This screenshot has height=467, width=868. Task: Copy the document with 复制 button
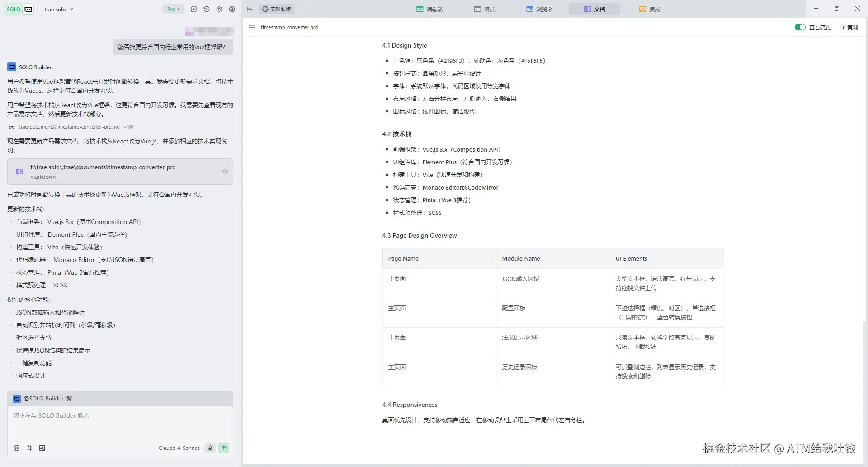pos(849,27)
